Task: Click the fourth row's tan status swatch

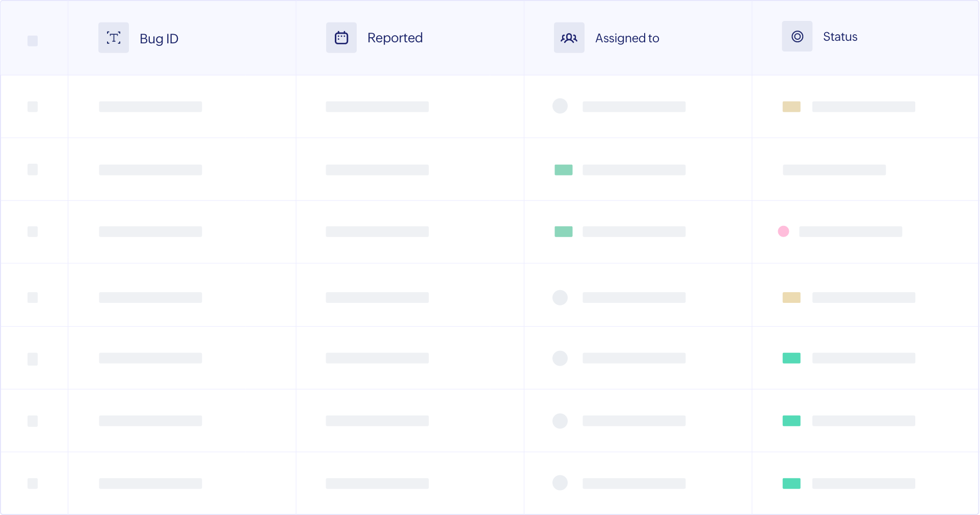Action: point(791,297)
